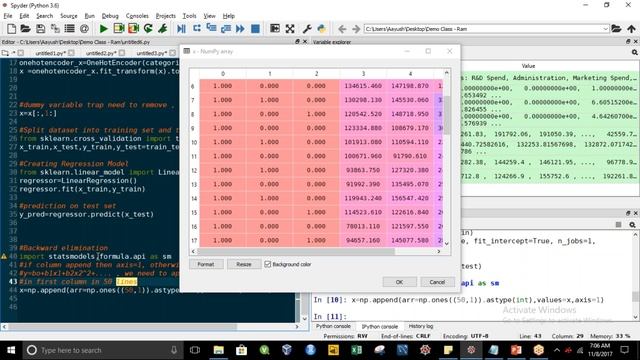Click the @ symbol finder icon
This screenshot has width=640, height=360.
point(84,29)
